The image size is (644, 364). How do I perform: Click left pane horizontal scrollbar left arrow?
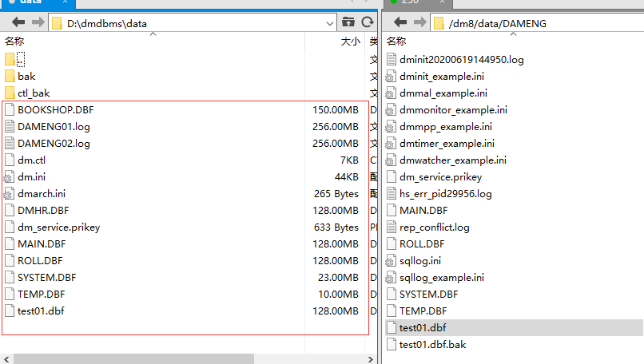pyautogui.click(x=6, y=359)
